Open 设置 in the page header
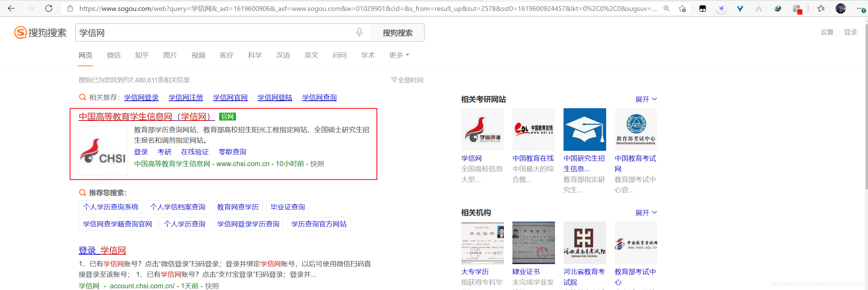This screenshot has height=290, width=868. (x=827, y=32)
